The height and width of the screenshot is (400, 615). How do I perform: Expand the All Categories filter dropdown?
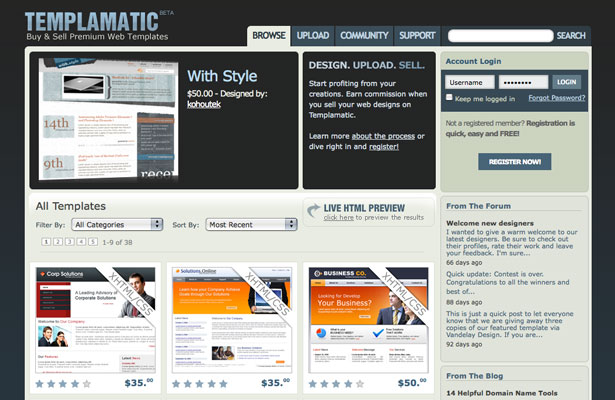pyautogui.click(x=117, y=224)
